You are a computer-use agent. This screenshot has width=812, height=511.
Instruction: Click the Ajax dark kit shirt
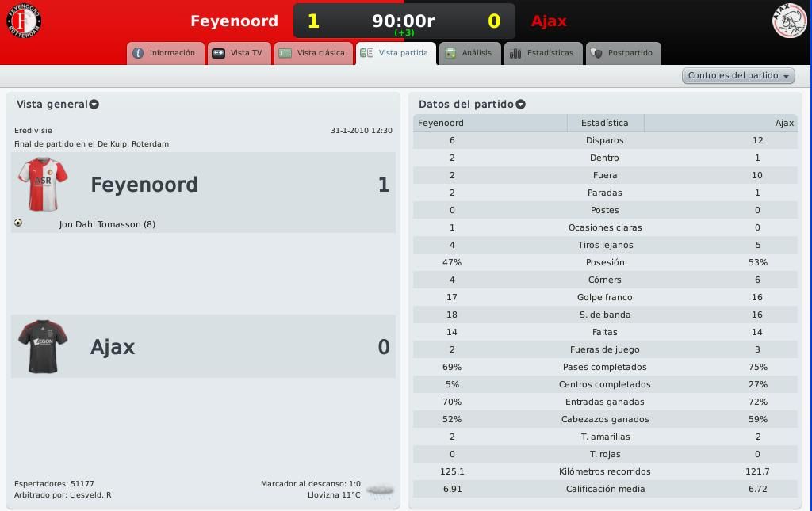coord(43,346)
